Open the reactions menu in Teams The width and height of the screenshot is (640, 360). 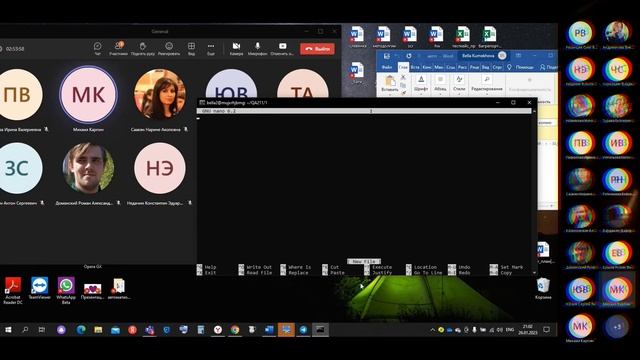tap(169, 48)
